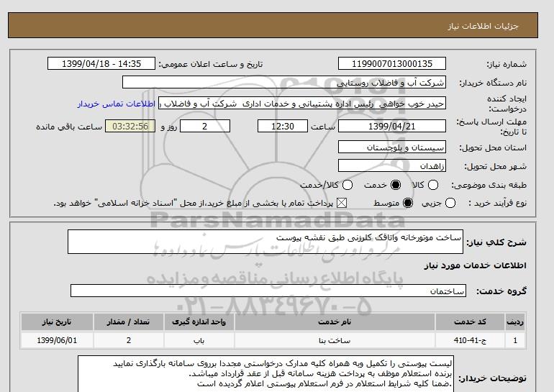Choose the جزیی purchase type radio
The width and height of the screenshot is (554, 392).
[x=450, y=203]
